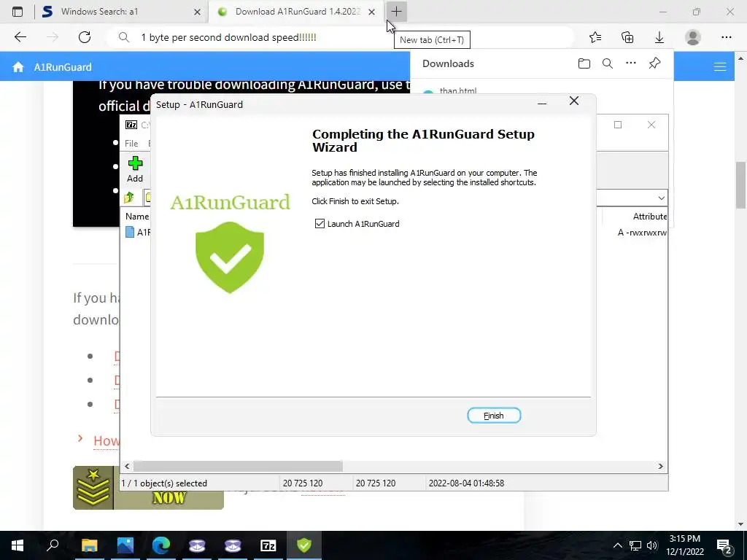The height and width of the screenshot is (560, 747).
Task: Pin the Downloads panel
Action: (654, 63)
